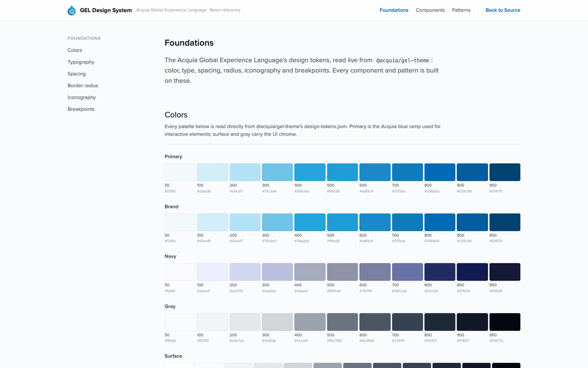Click the Gray 950 color swatch
The width and height of the screenshot is (588, 368).
click(x=505, y=322)
